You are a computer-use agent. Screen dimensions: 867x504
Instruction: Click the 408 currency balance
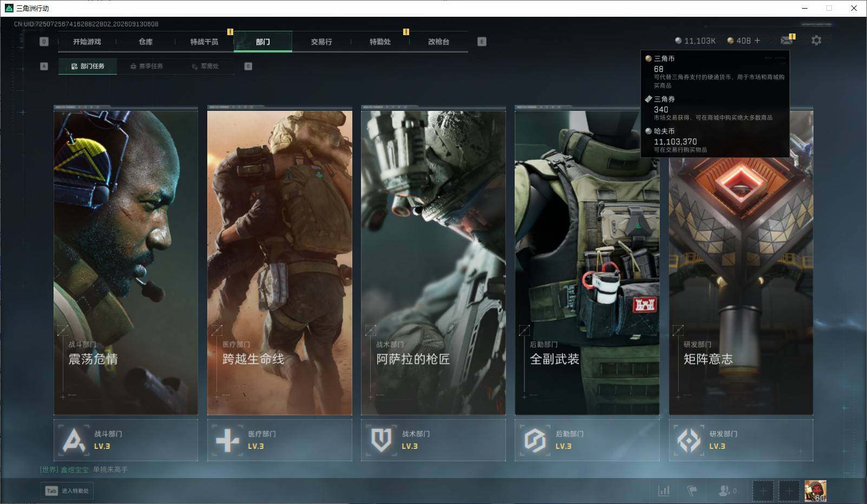click(x=739, y=41)
